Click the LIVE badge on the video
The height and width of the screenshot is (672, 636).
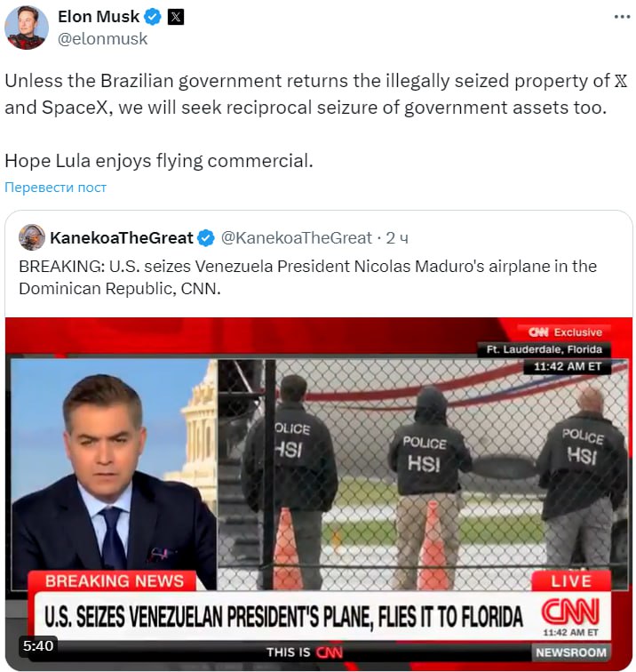[x=571, y=581]
